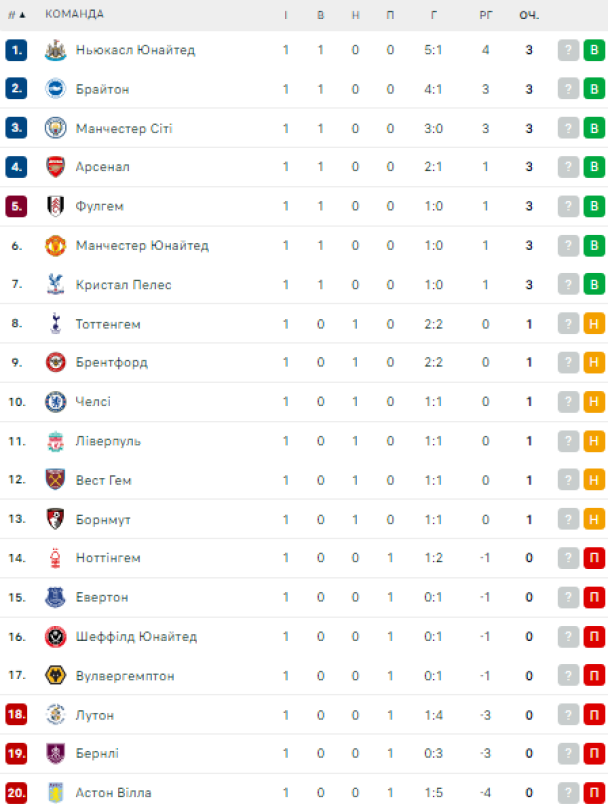
Task: Click the Aston Villa crest icon
Action: pos(55,792)
